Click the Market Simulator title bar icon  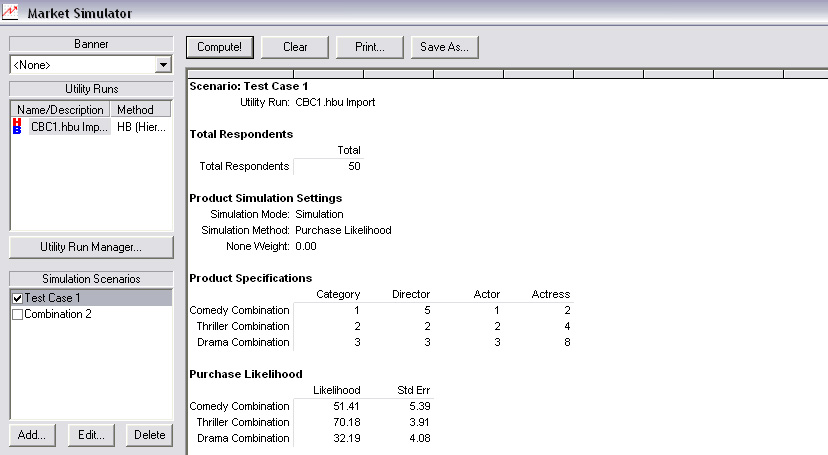10,12
